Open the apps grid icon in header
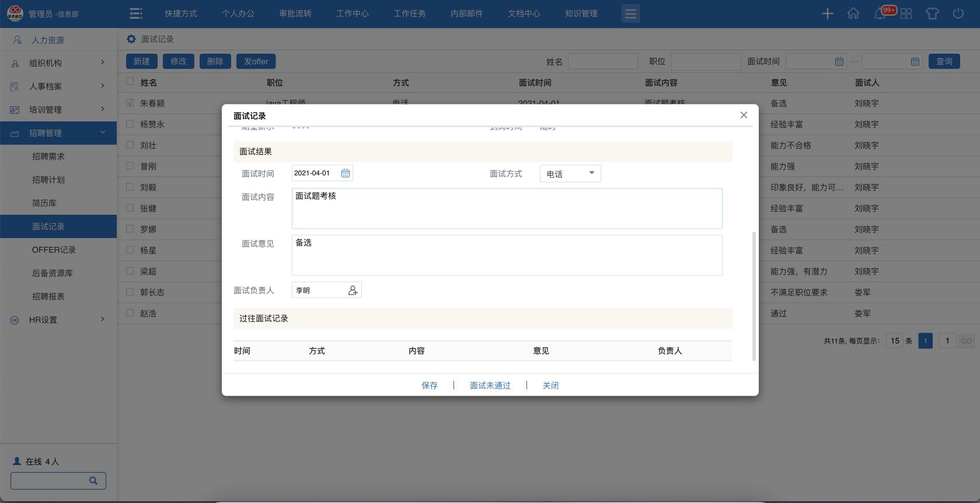Image resolution: width=980 pixels, height=503 pixels. point(906,13)
